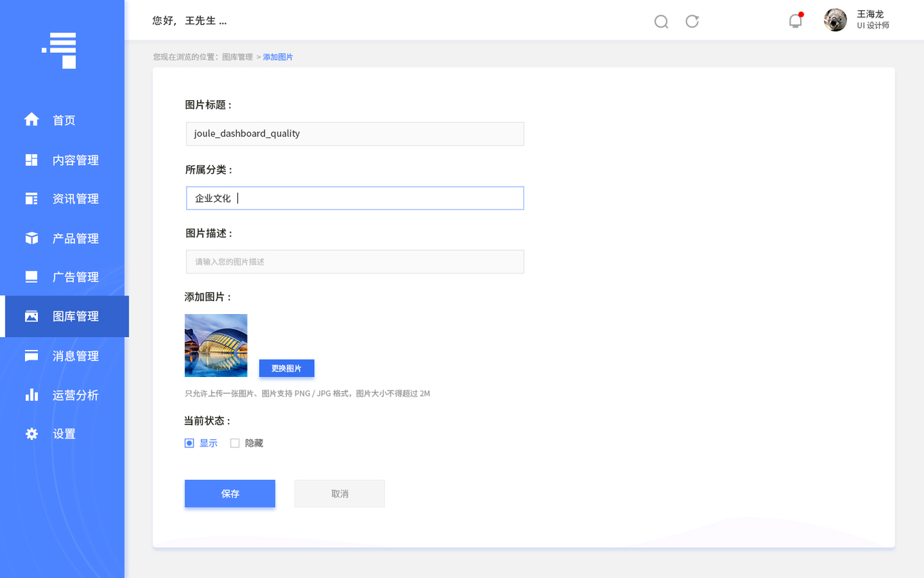Click the UI 设计师 role text

click(873, 26)
